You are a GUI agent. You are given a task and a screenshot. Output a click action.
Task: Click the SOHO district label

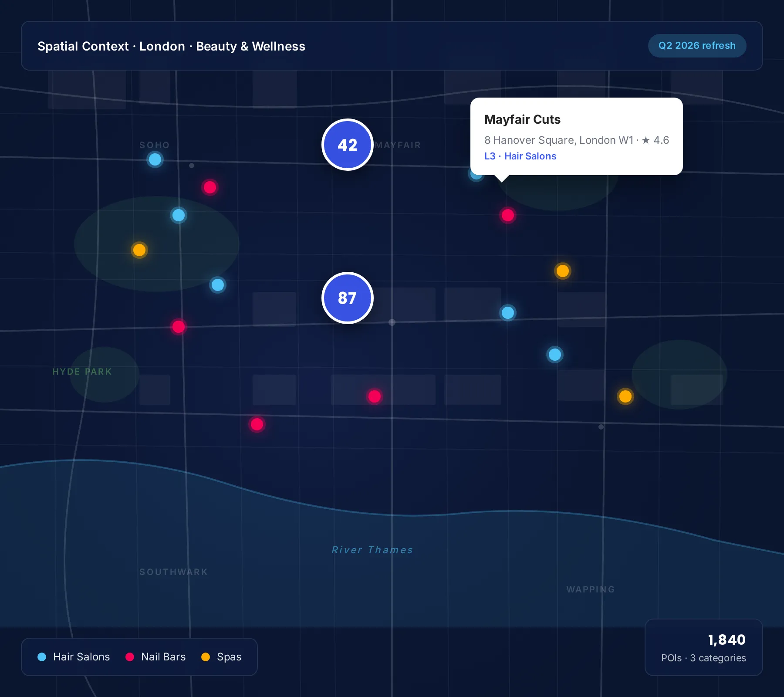[155, 145]
